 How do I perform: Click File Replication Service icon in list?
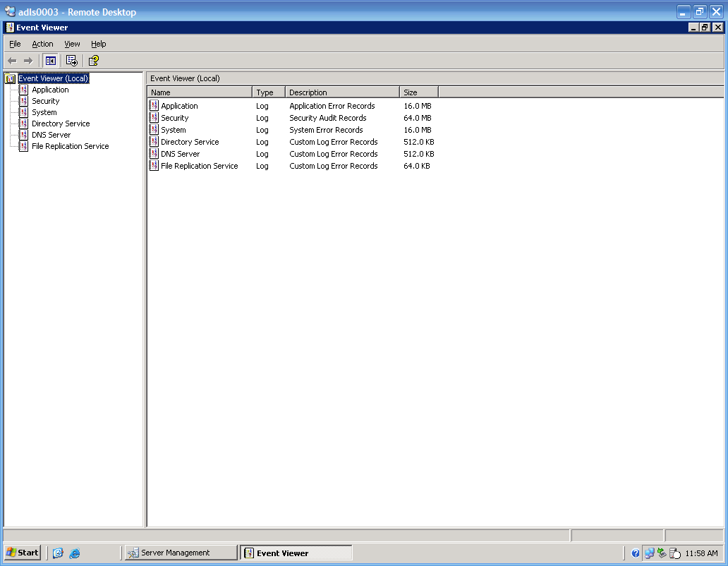tap(154, 166)
